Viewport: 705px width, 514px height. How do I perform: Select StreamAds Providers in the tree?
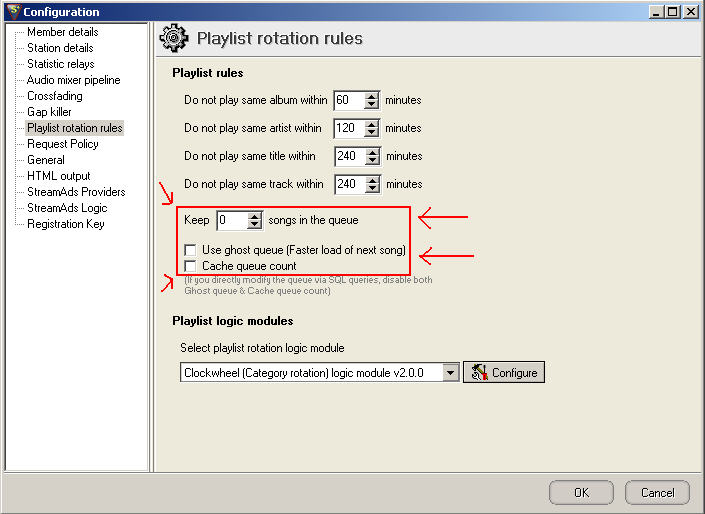click(x=76, y=192)
